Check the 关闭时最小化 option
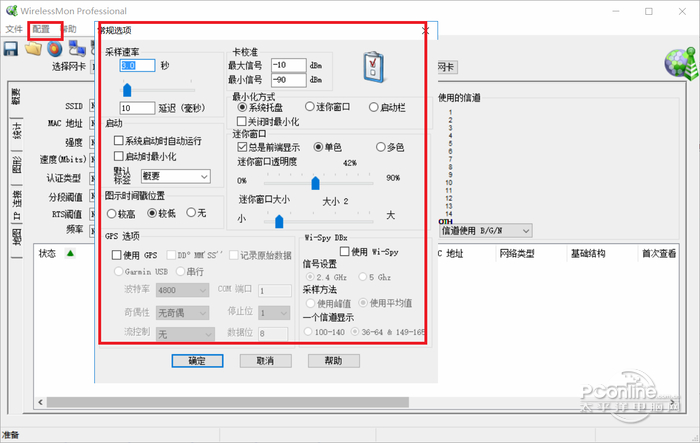 (x=242, y=121)
